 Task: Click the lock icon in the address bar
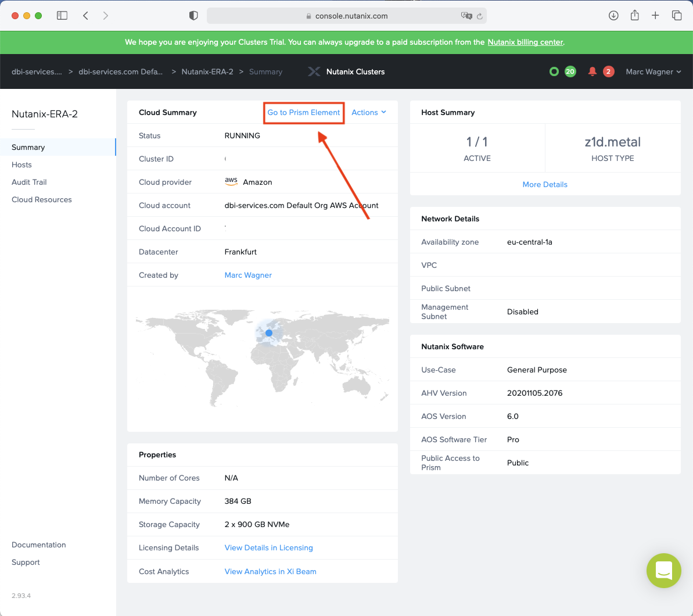click(x=309, y=16)
